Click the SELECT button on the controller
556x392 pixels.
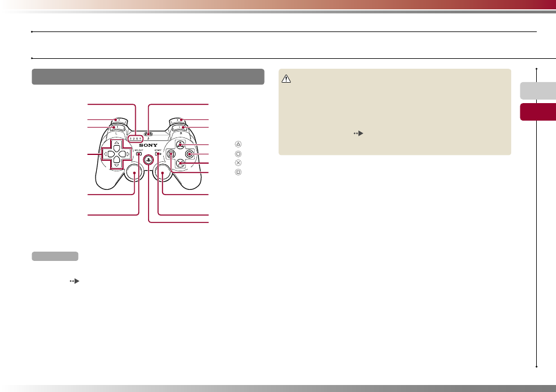point(139,154)
